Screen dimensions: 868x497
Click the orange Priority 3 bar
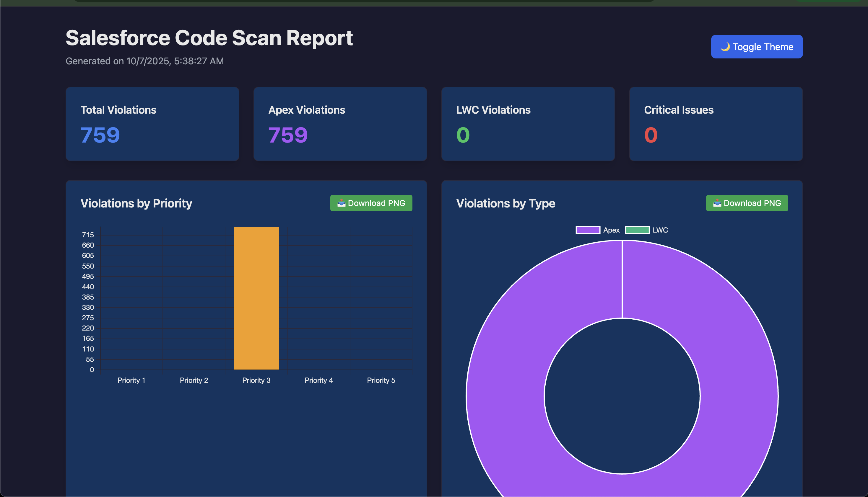pyautogui.click(x=256, y=298)
